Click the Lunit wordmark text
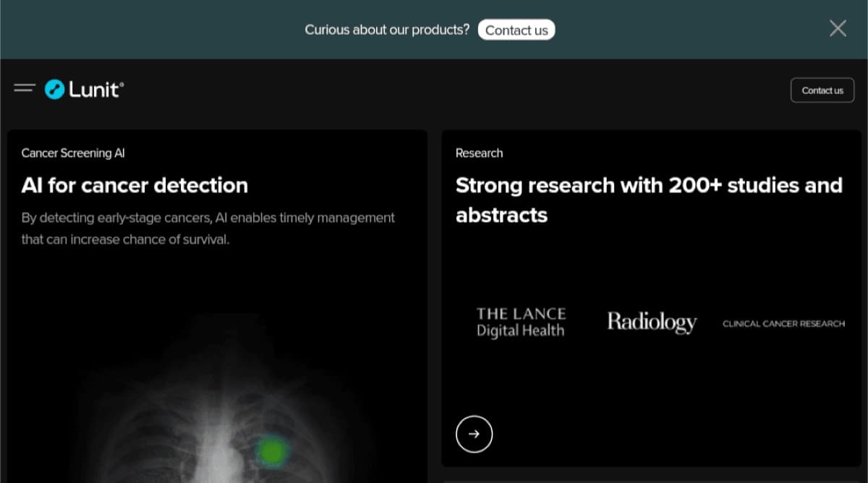This screenshot has width=868, height=483. tap(96, 90)
